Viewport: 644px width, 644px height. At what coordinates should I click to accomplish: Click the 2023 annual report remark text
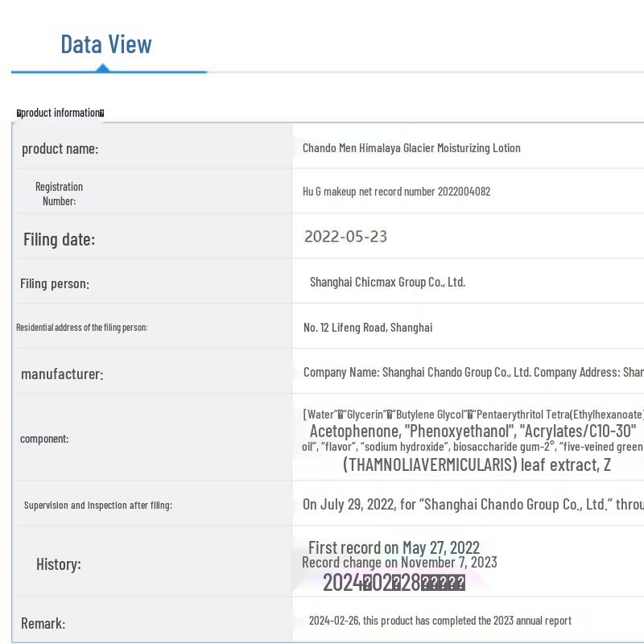440,621
